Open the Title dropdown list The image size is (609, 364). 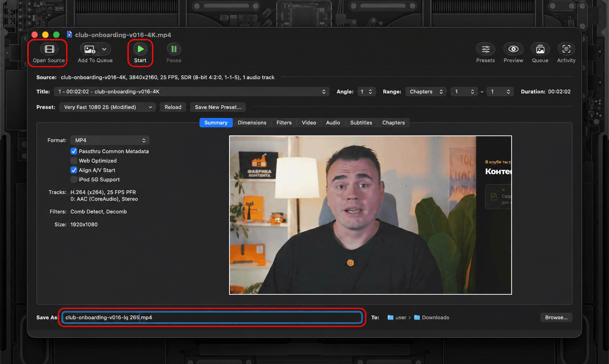pyautogui.click(x=191, y=92)
